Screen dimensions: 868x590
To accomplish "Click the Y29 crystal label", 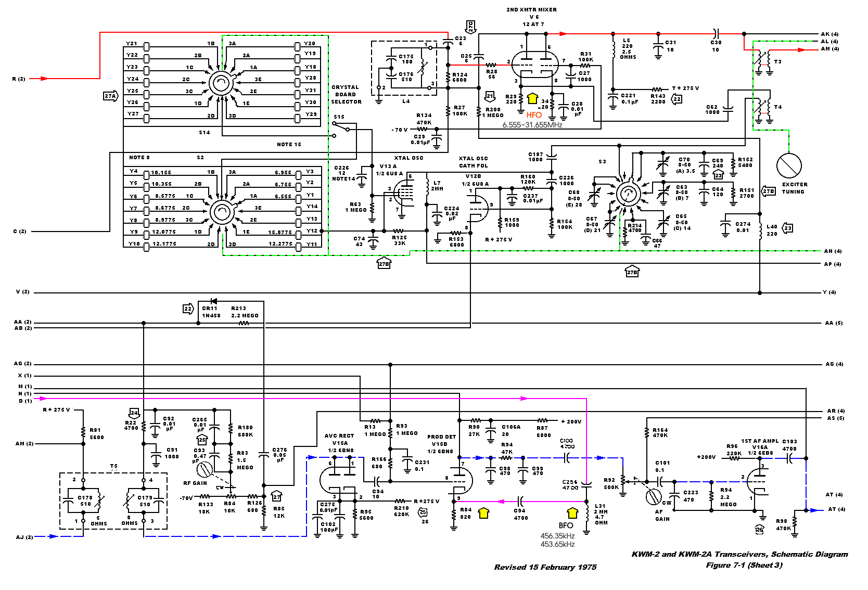I will 311,114.
